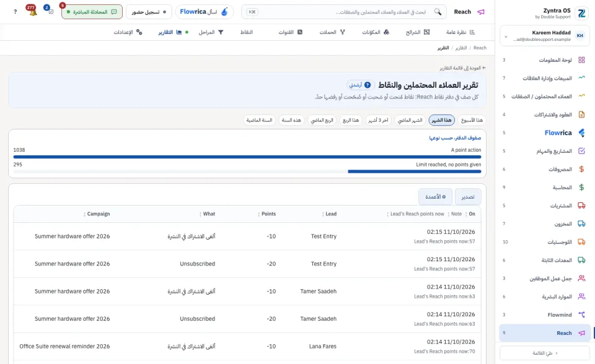
Task: Click the A point action progress bar
Action: [x=247, y=157]
